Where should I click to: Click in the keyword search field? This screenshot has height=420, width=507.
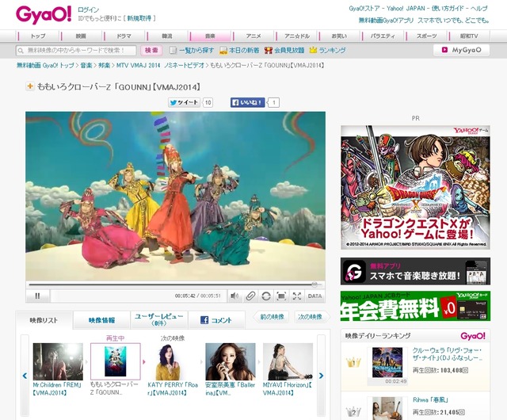click(76, 51)
